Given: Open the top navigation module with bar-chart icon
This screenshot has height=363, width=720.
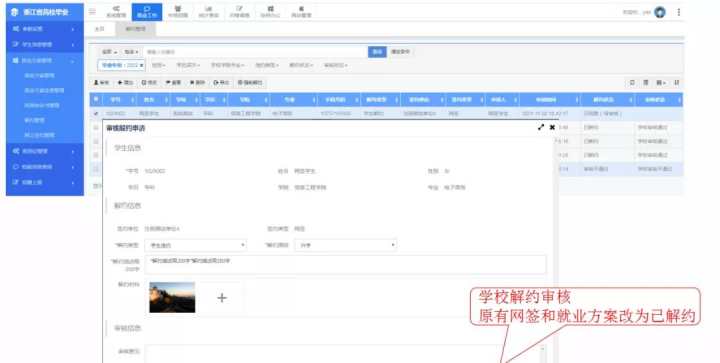Looking at the screenshot, I should (x=208, y=12).
